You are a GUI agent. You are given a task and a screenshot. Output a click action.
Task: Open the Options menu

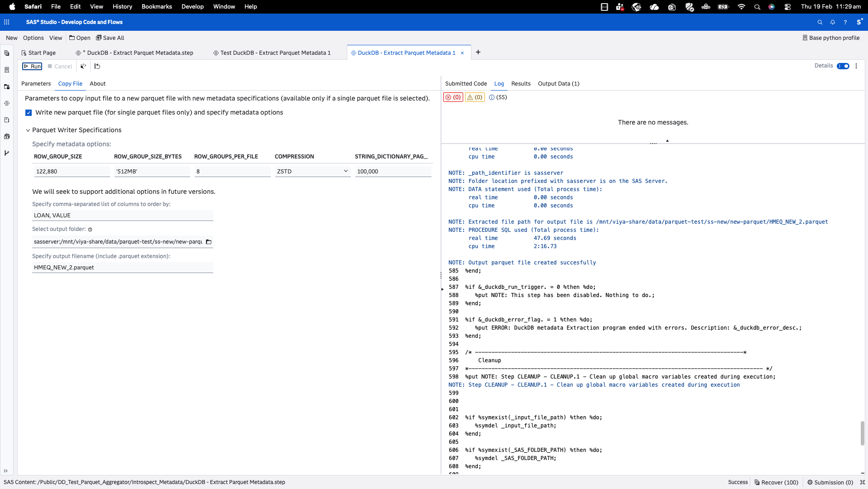coord(34,38)
